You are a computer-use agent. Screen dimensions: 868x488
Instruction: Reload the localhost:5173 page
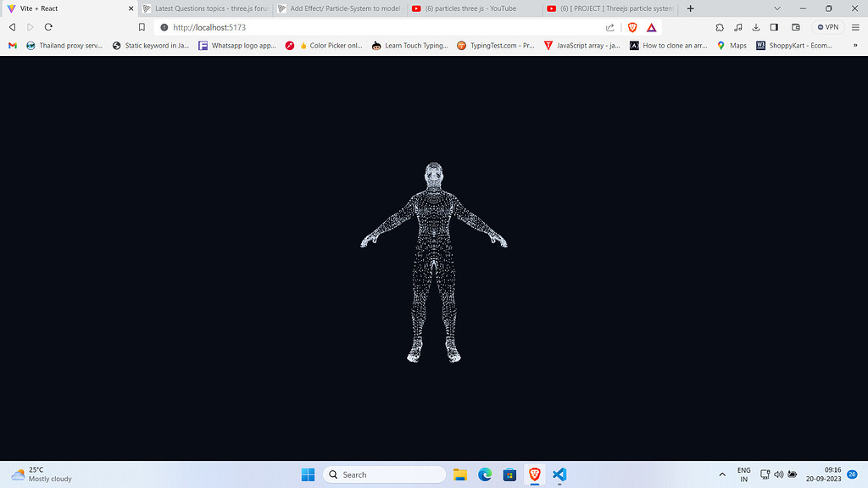48,26
